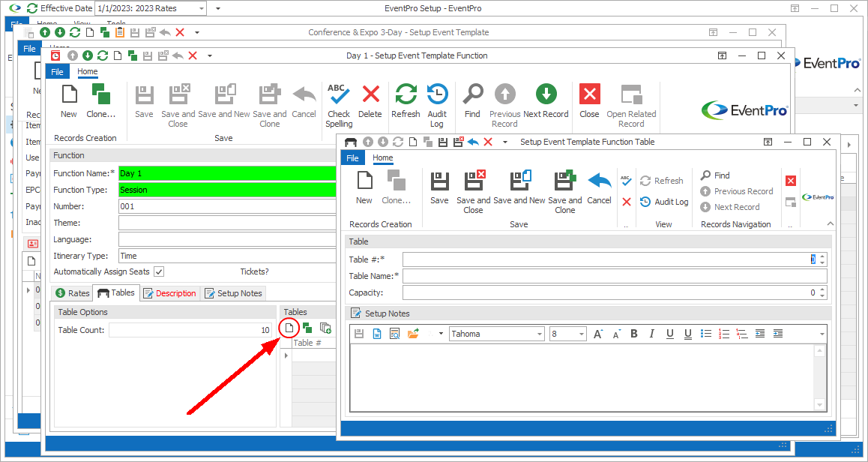868x462 pixels.
Task: Click the Table Count field showing 10
Action: pyautogui.click(x=190, y=330)
